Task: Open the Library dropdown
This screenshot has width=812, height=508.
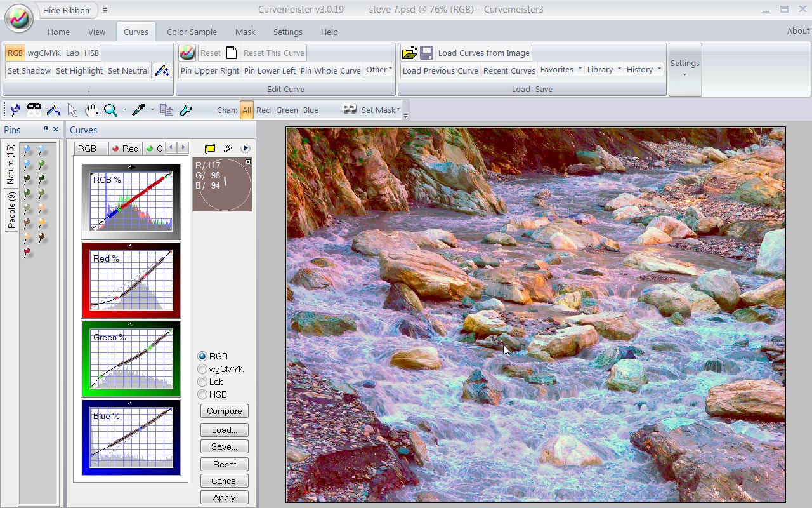Action: pos(604,70)
